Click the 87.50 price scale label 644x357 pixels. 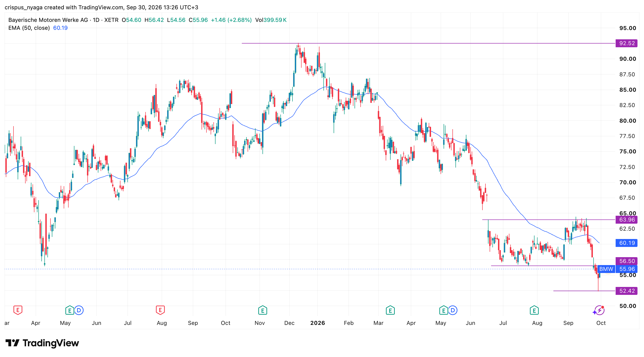pyautogui.click(x=627, y=74)
